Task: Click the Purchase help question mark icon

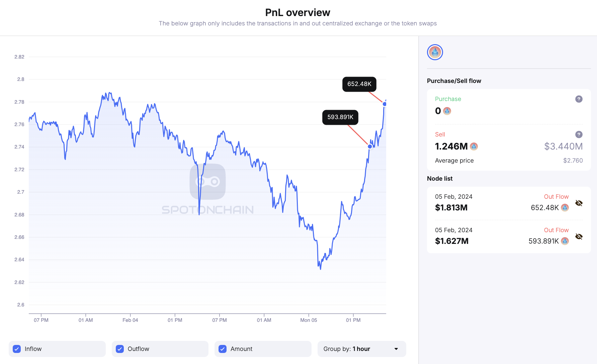Action: click(x=579, y=99)
